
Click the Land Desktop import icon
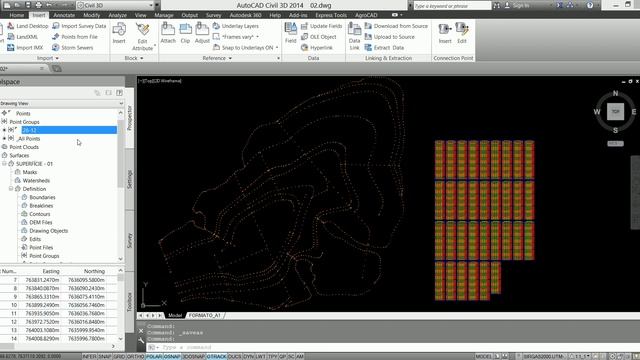pyautogui.click(x=11, y=26)
